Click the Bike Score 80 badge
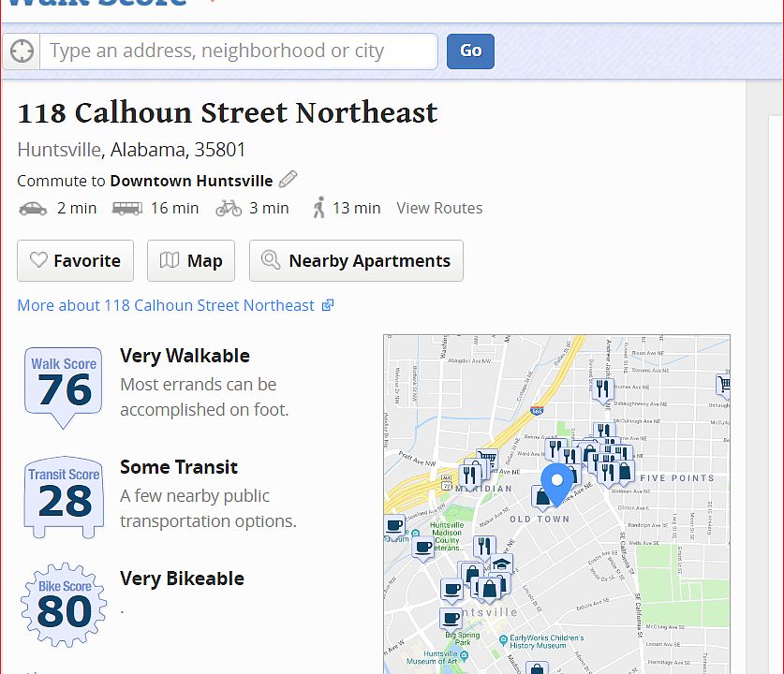The width and height of the screenshot is (784, 674). tap(64, 607)
